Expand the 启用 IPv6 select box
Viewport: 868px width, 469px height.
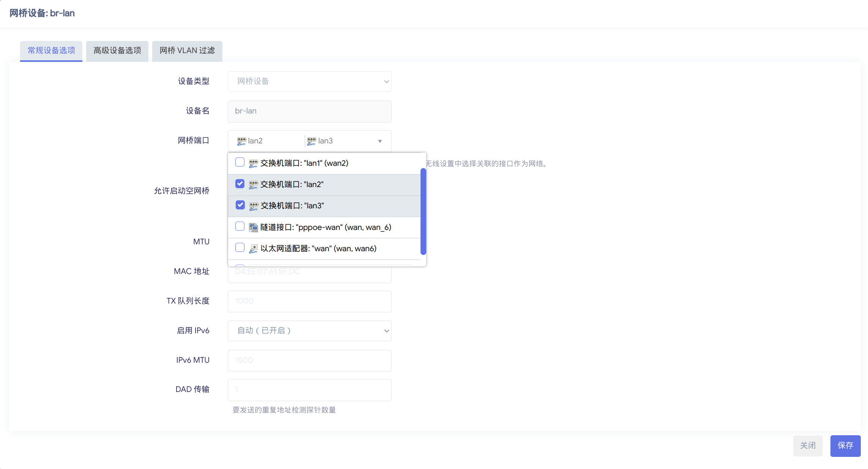(309, 331)
